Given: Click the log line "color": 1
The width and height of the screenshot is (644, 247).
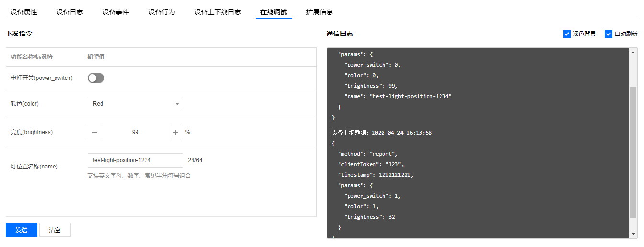Looking at the screenshot, I should (362, 206).
